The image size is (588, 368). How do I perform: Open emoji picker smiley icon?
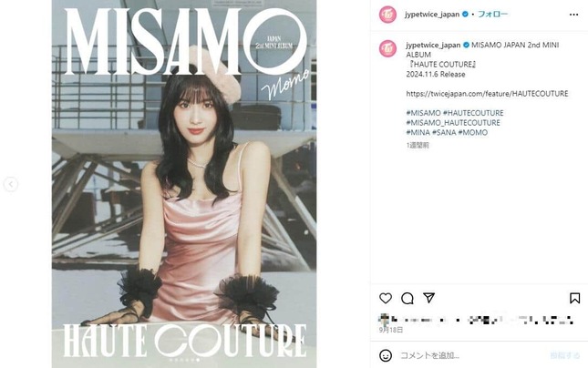[386, 355]
